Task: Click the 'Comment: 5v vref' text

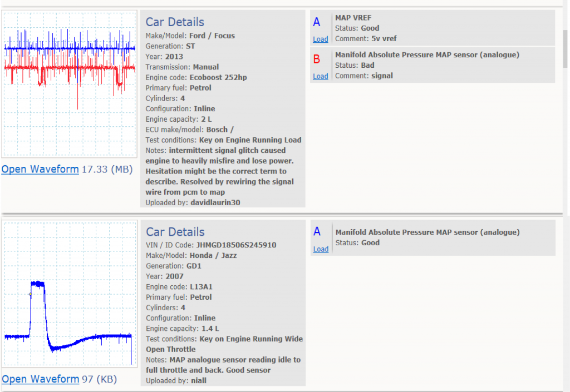Action: [x=366, y=38]
